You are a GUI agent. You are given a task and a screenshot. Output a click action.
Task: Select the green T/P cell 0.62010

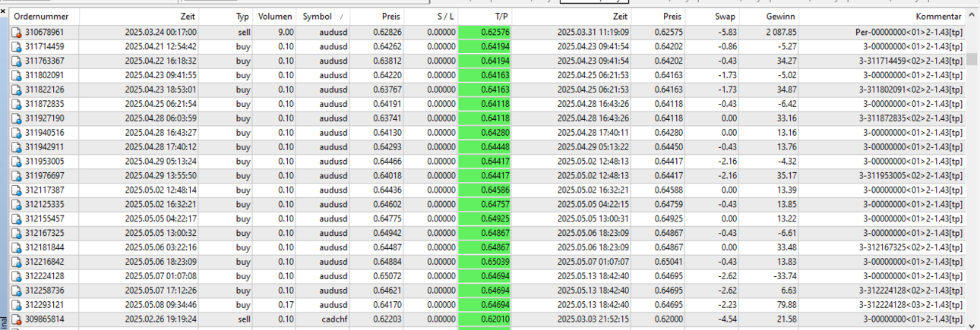(486, 319)
